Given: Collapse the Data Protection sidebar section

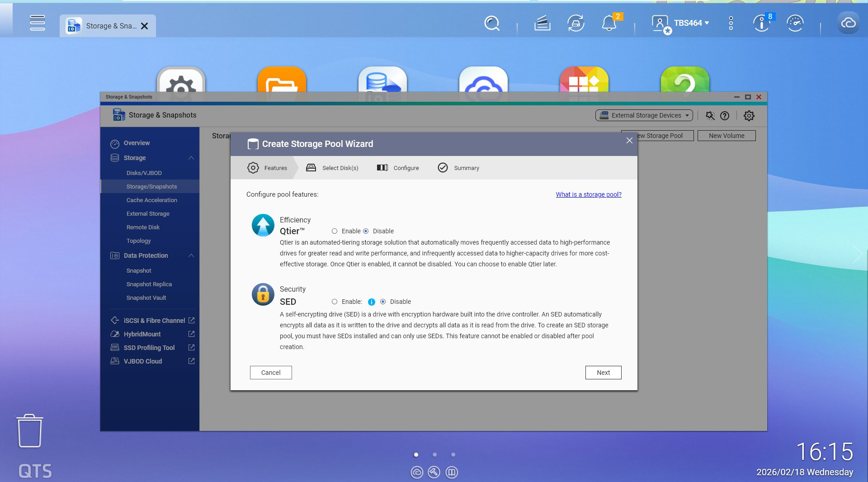Looking at the screenshot, I should tap(191, 256).
